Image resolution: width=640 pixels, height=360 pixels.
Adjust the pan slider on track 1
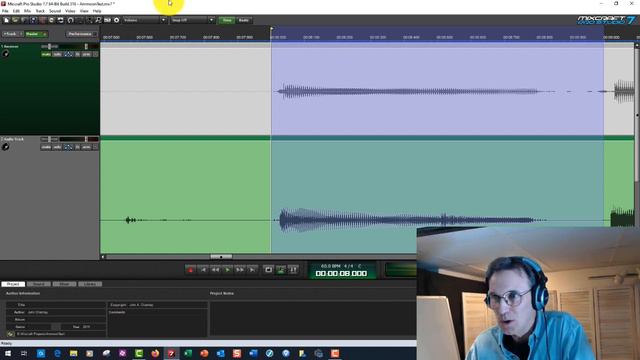click(x=49, y=46)
